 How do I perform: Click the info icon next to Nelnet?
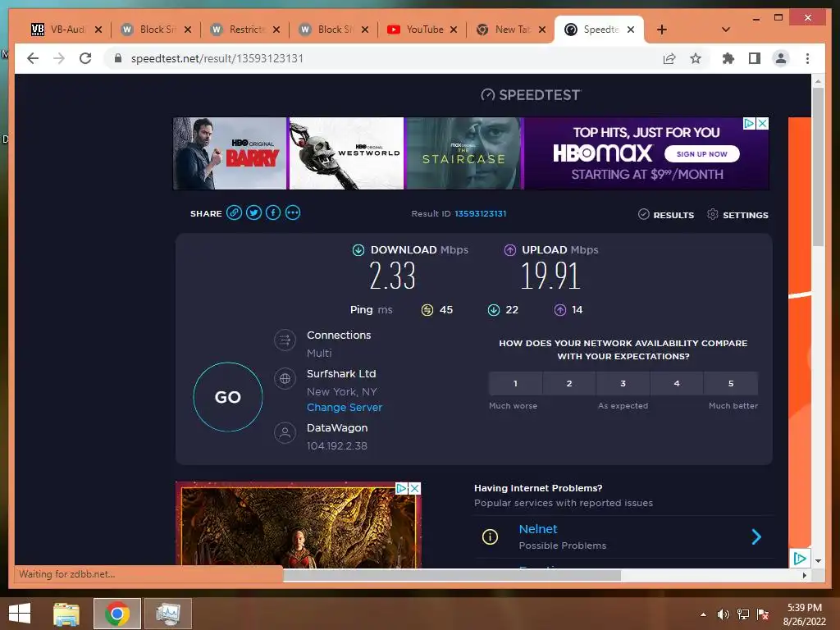(491, 536)
